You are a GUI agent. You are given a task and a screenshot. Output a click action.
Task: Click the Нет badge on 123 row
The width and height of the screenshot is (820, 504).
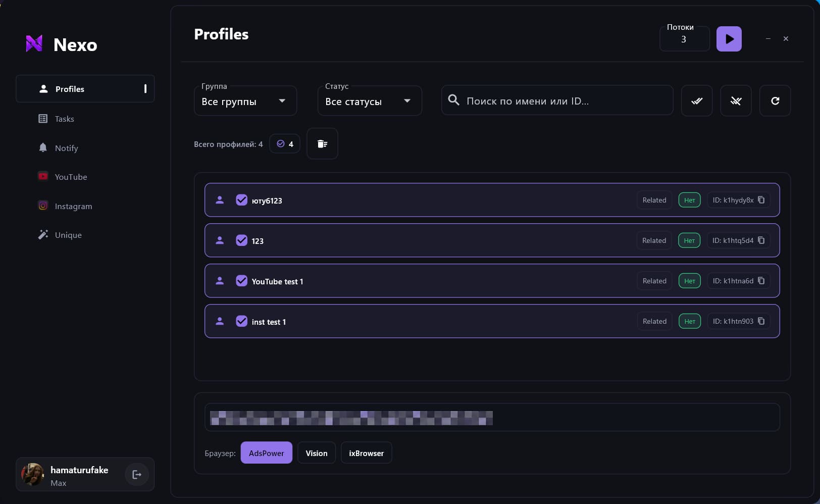(x=689, y=240)
